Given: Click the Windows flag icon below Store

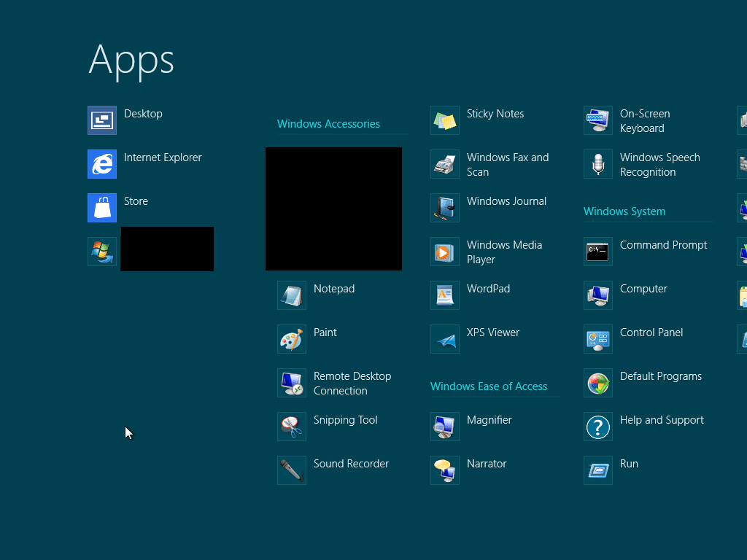Looking at the screenshot, I should pos(102,252).
